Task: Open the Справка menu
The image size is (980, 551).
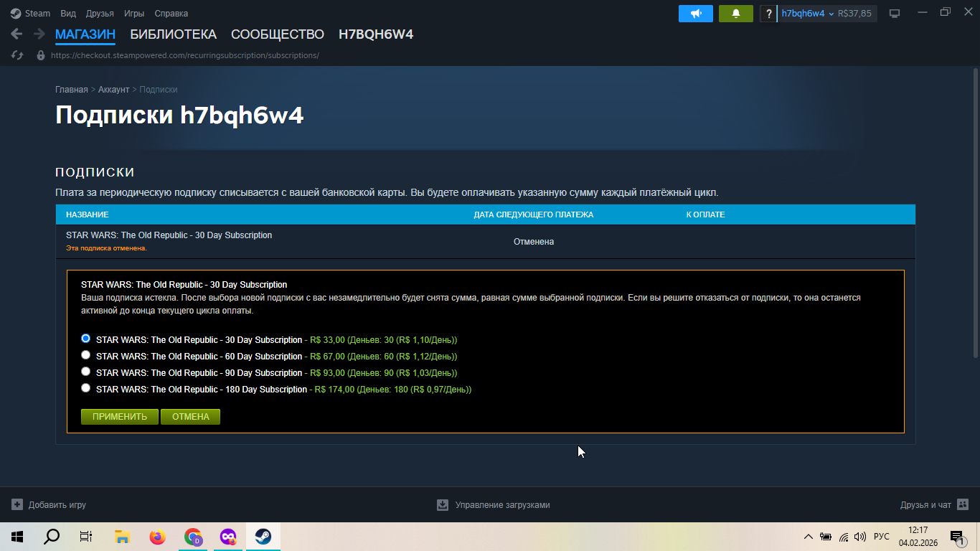Action: pos(171,13)
